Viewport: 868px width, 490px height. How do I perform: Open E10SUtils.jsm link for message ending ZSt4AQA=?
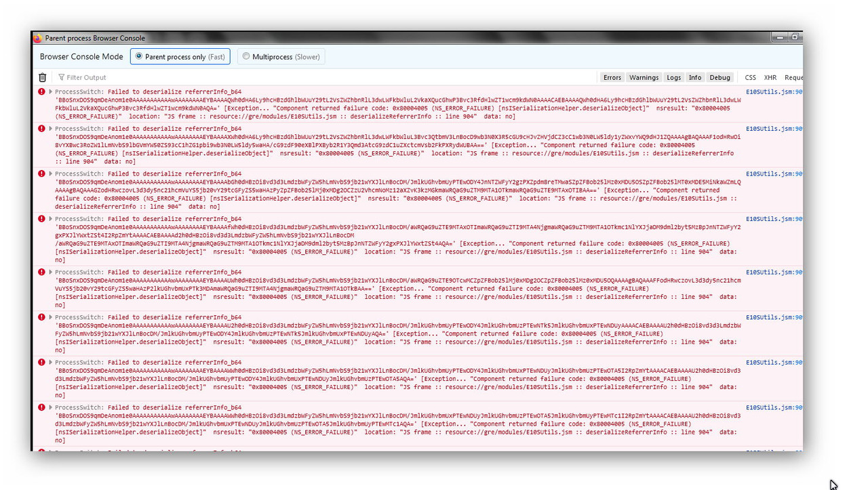[774, 220]
